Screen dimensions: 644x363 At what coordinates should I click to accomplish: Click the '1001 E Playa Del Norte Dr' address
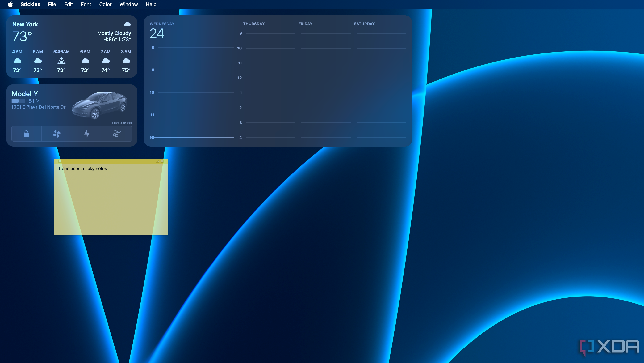pyautogui.click(x=39, y=107)
